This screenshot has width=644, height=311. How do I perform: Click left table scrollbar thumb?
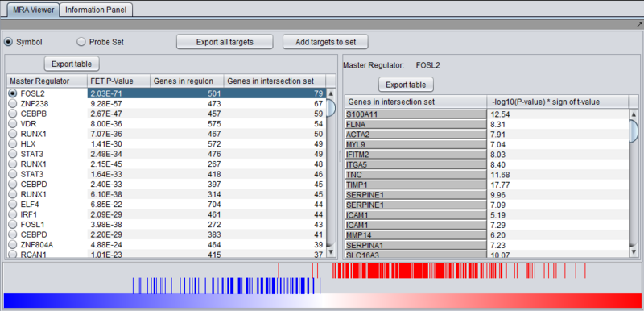(331, 109)
